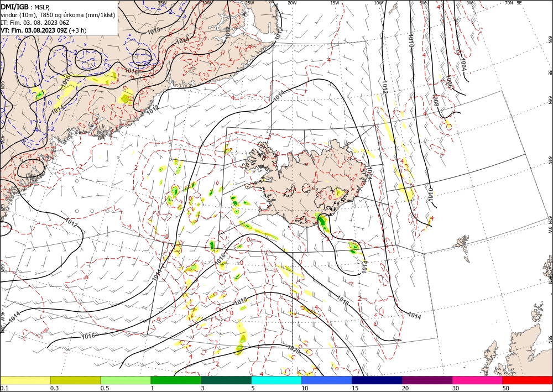Image resolution: width=553 pixels, height=392 pixels.
Task: Click the 'IT: Fim. 03. 08. 2023 06Z' line
Action: tap(35, 23)
